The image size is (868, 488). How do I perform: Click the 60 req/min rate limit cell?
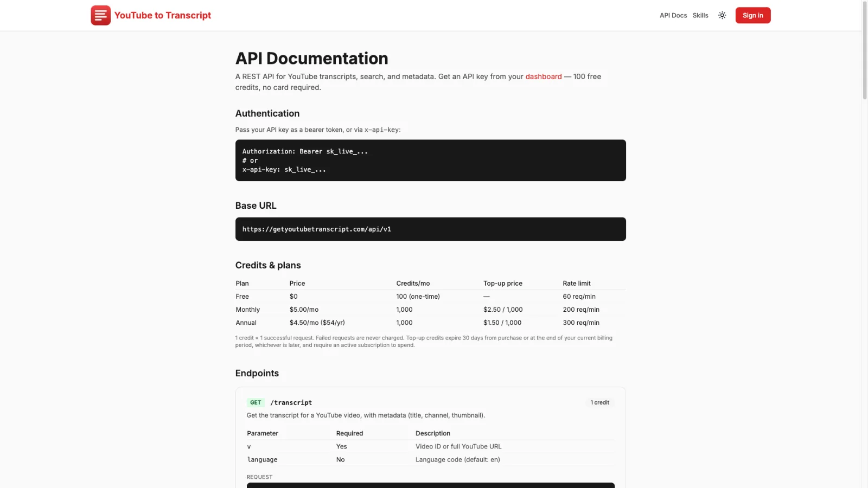(x=579, y=297)
